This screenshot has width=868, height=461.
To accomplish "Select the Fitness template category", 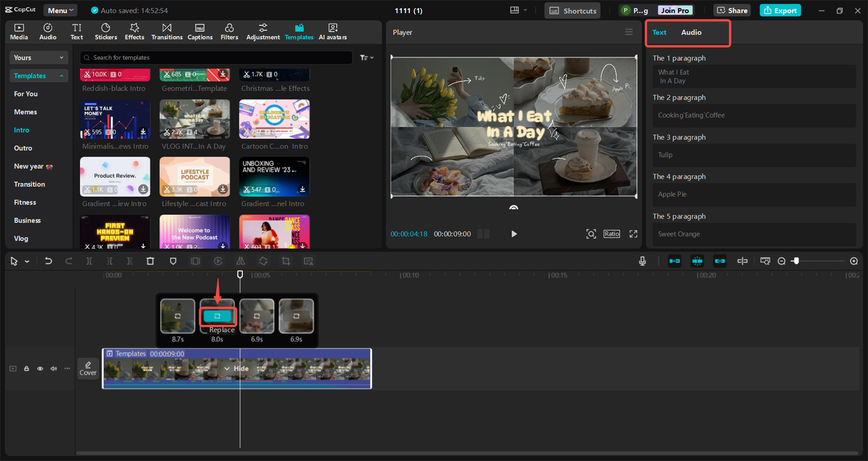I will click(x=25, y=202).
